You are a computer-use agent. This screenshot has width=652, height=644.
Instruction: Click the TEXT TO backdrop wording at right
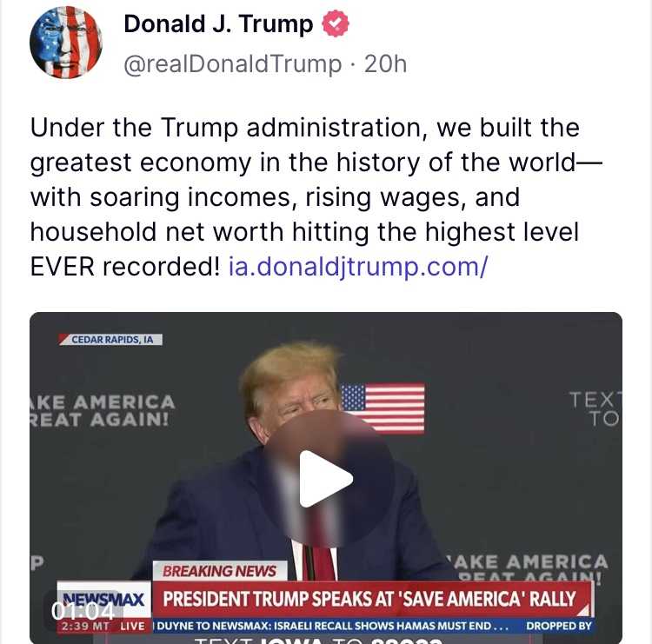(x=595, y=409)
